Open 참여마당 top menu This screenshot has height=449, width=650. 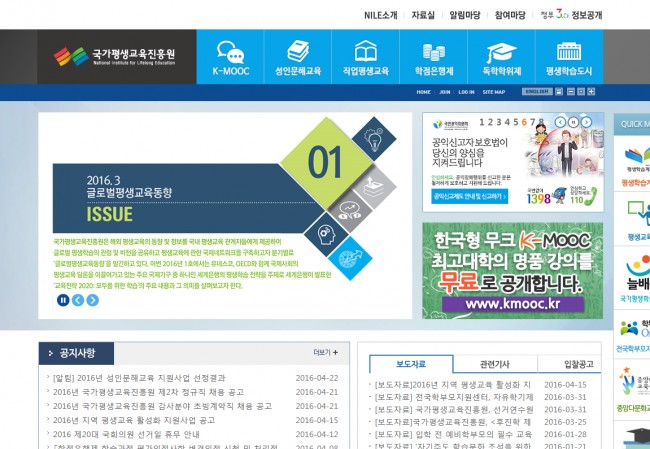[510, 15]
